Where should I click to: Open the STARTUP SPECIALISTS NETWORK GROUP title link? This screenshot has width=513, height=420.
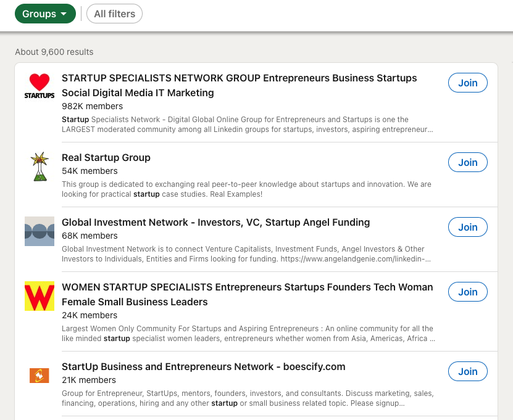coord(239,78)
